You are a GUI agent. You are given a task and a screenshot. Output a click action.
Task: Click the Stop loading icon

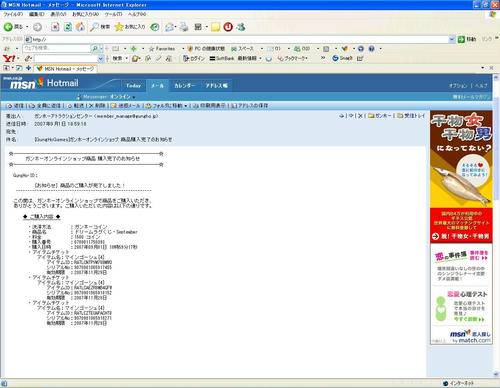(x=55, y=27)
